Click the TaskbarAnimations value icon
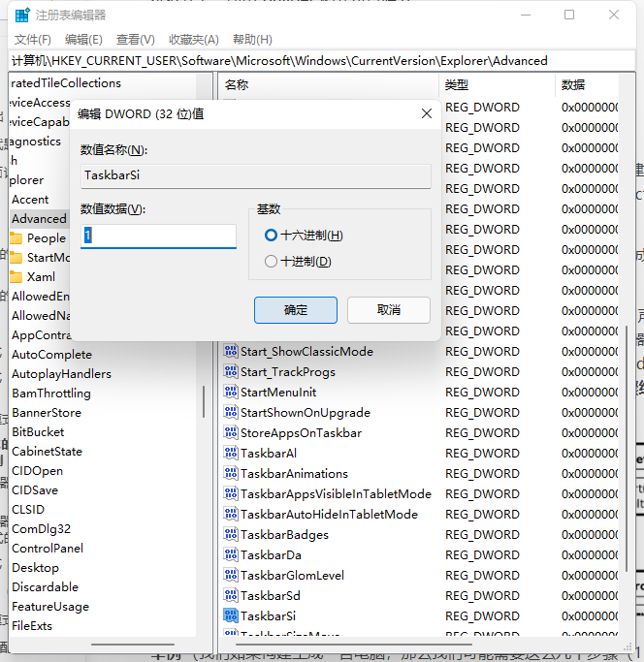 click(x=231, y=473)
